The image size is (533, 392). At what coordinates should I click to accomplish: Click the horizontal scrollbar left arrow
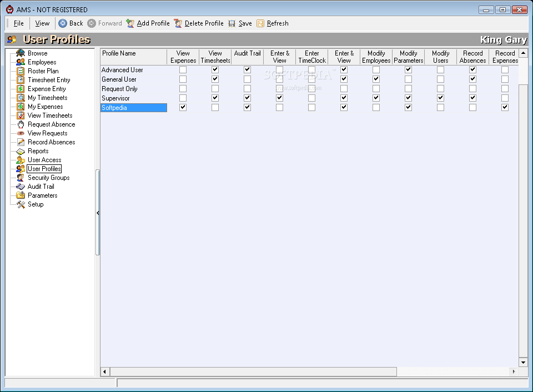tap(105, 371)
